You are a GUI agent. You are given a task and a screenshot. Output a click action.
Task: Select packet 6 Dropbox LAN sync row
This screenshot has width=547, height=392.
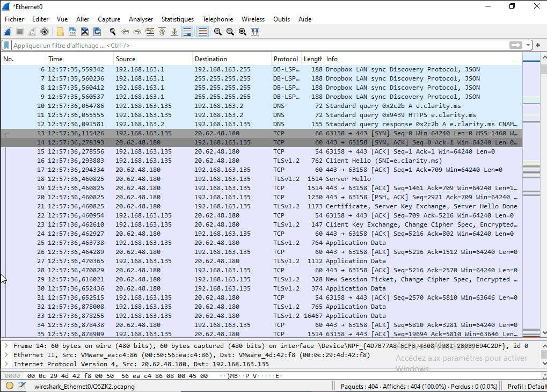(x=261, y=69)
